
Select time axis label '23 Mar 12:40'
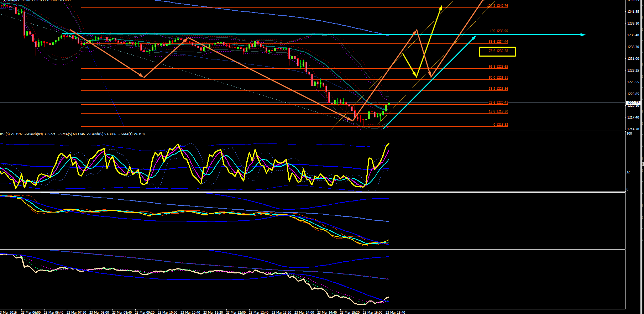coord(259,312)
